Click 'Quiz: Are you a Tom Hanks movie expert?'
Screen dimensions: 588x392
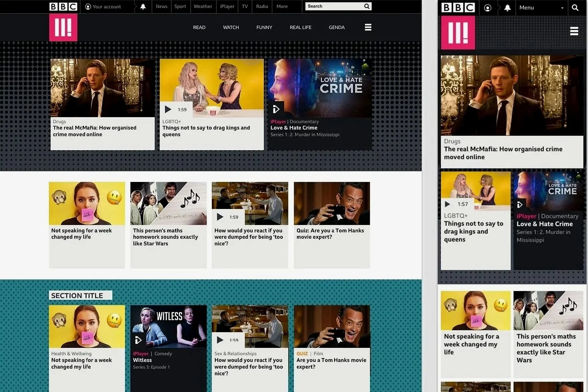(x=330, y=233)
